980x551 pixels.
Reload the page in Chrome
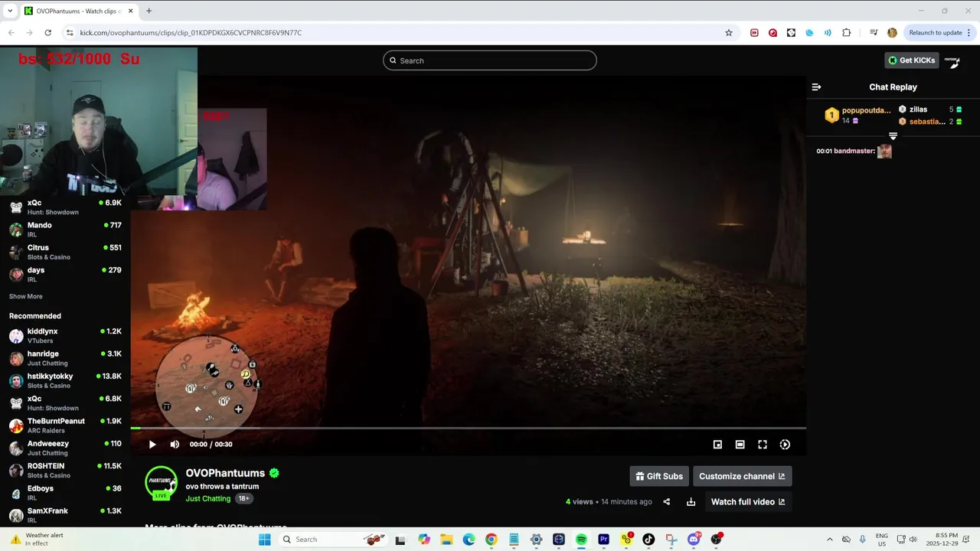coord(47,33)
